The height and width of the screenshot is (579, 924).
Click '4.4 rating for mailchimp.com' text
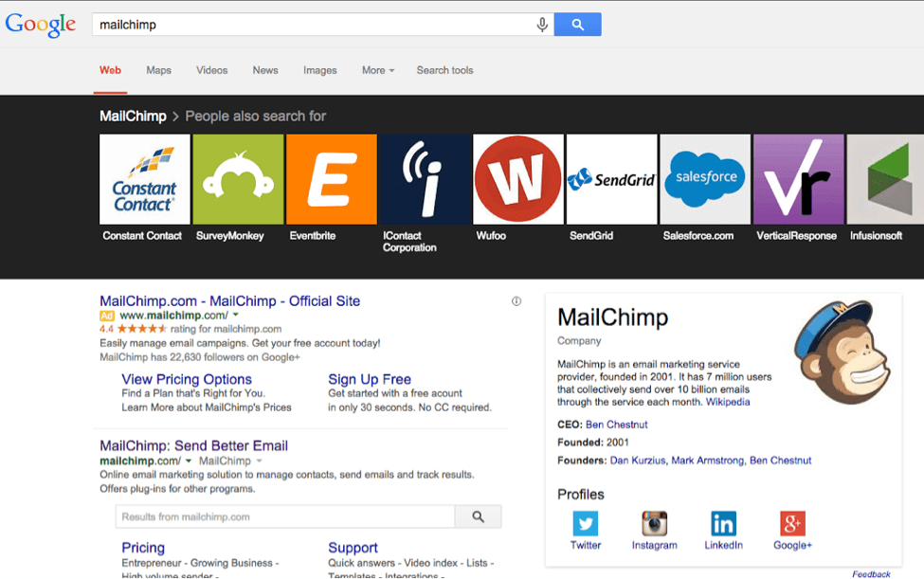(190, 329)
